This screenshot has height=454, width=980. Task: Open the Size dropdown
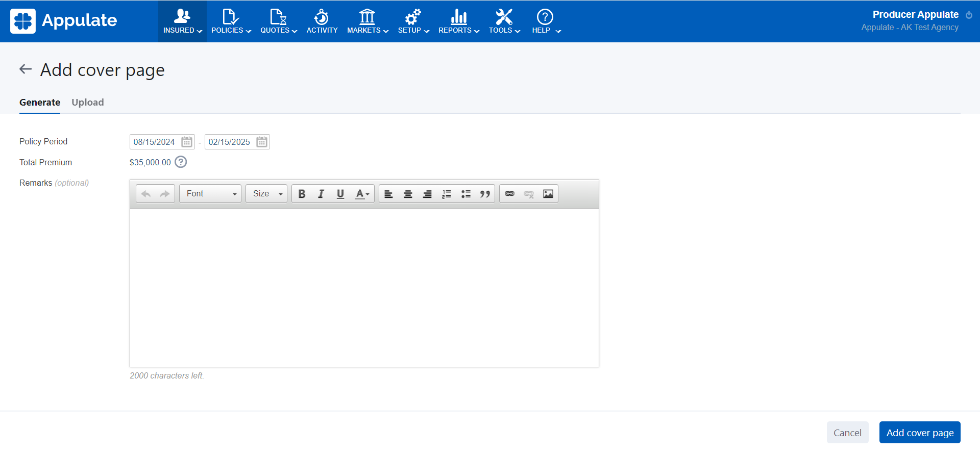[266, 194]
